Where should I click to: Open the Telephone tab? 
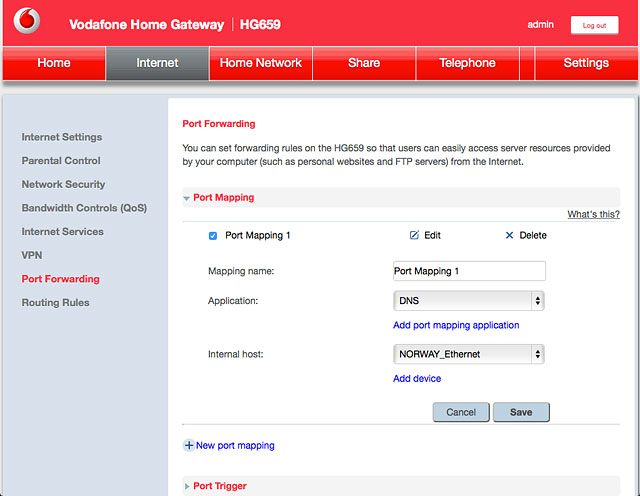pos(467,63)
